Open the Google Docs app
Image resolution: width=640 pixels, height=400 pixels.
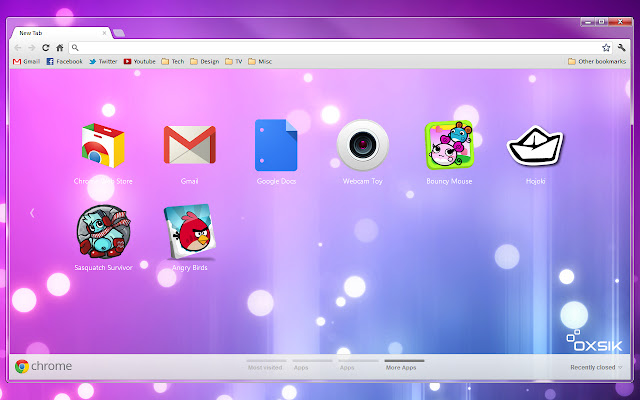276,145
